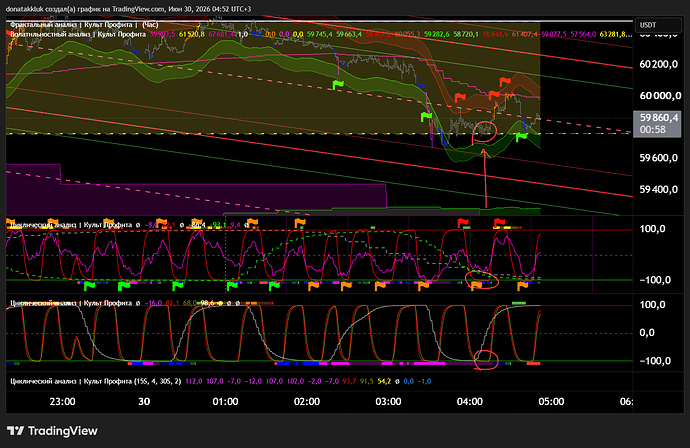Click the rightmost red flag atop the cyclic pane
The width and height of the screenshot is (690, 448).
[x=500, y=223]
